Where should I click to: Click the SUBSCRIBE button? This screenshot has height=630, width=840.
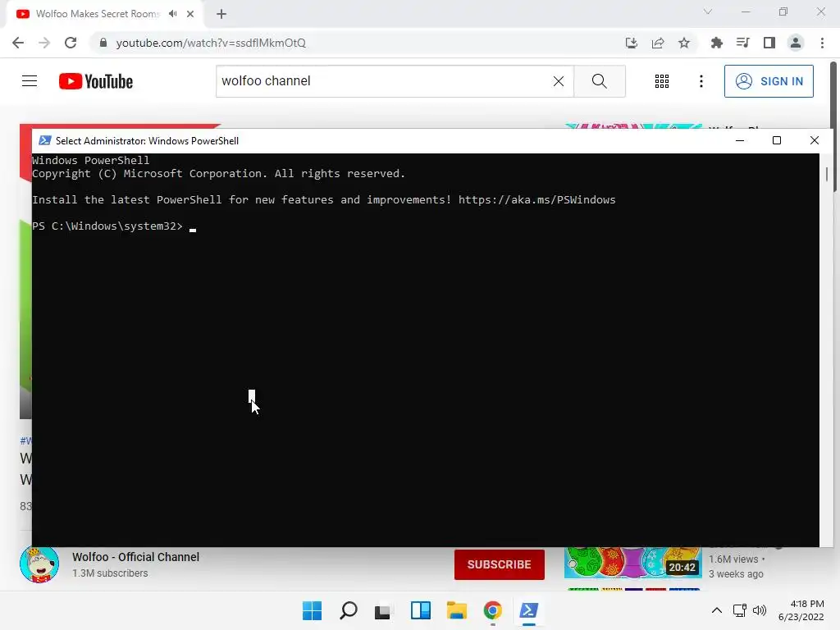500,564
